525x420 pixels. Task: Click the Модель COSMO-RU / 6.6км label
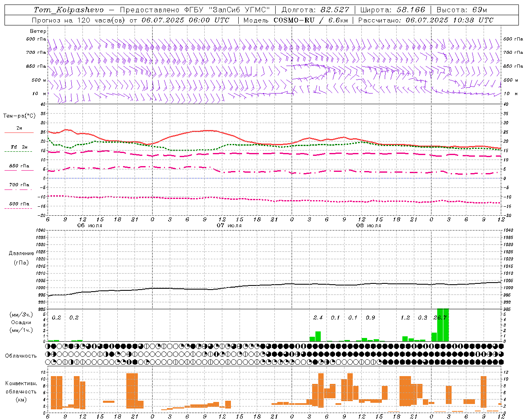pos(296,20)
